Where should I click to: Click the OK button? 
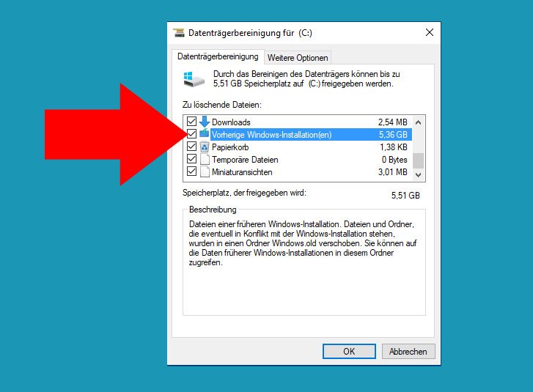point(349,351)
